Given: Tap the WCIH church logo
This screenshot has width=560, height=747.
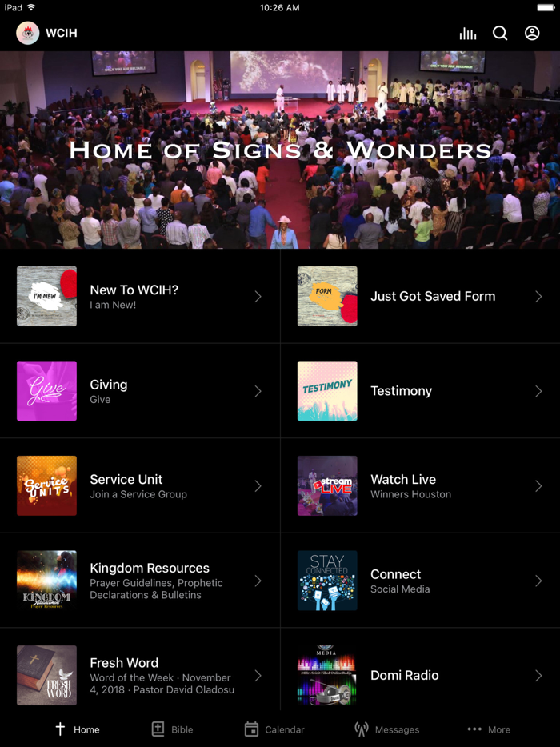Looking at the screenshot, I should [x=28, y=34].
